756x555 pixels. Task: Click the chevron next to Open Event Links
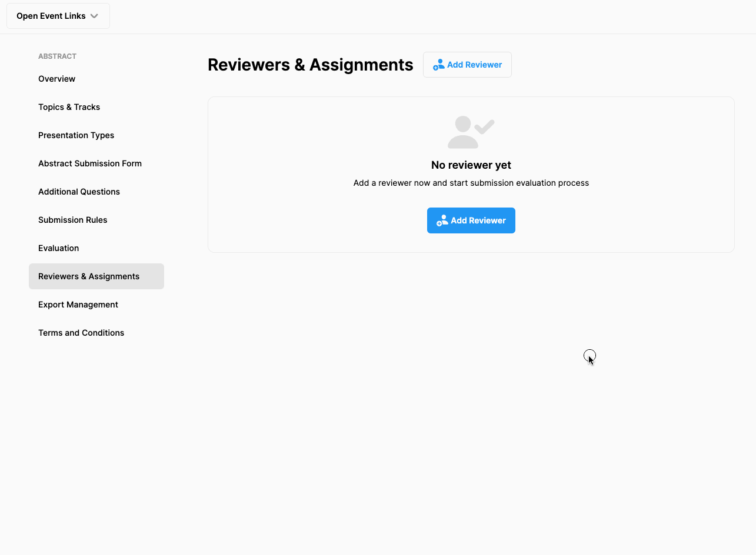pos(95,16)
